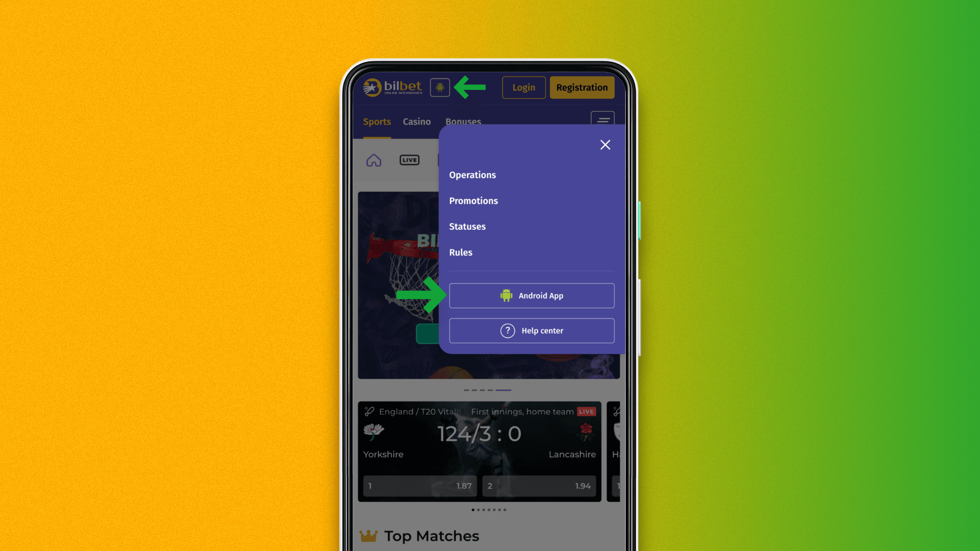Click the home icon in navigation bar
This screenshot has height=551, width=980.
click(x=374, y=160)
